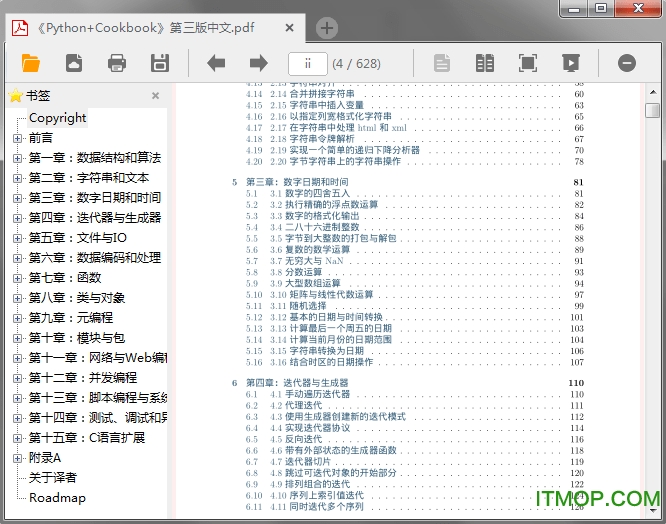Expand 第十章 bookmark node
This screenshot has width=666, height=524.
coord(17,338)
